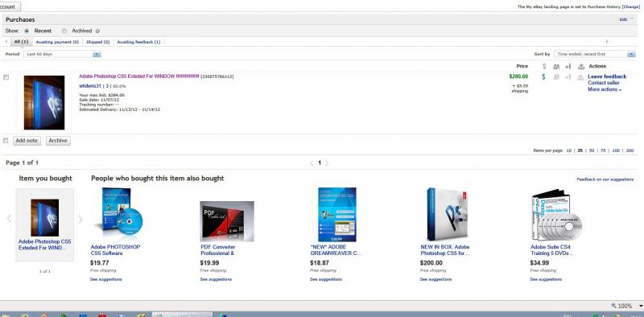The width and height of the screenshot is (644, 317).
Task: Check the select-all box beside Add note
Action: [x=6, y=141]
